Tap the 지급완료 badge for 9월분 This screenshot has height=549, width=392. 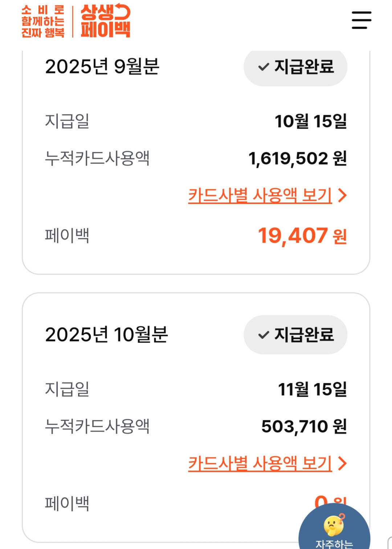click(295, 67)
